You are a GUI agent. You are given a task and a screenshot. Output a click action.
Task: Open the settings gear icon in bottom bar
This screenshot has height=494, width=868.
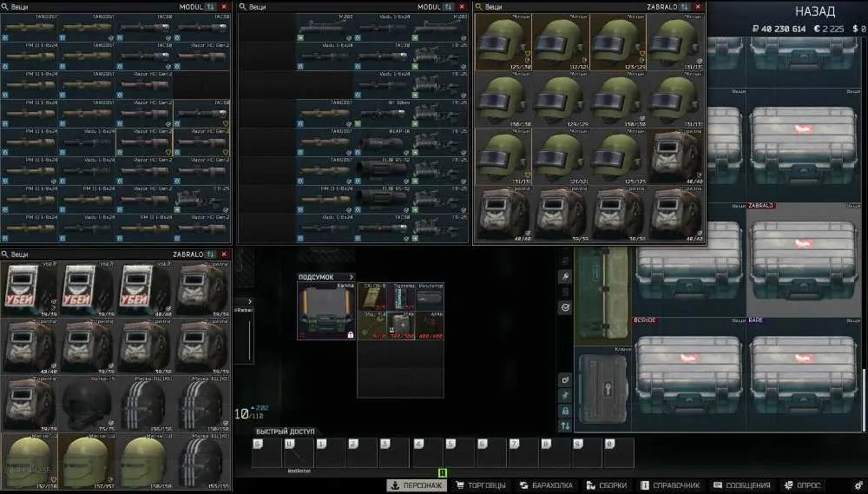pos(858,485)
